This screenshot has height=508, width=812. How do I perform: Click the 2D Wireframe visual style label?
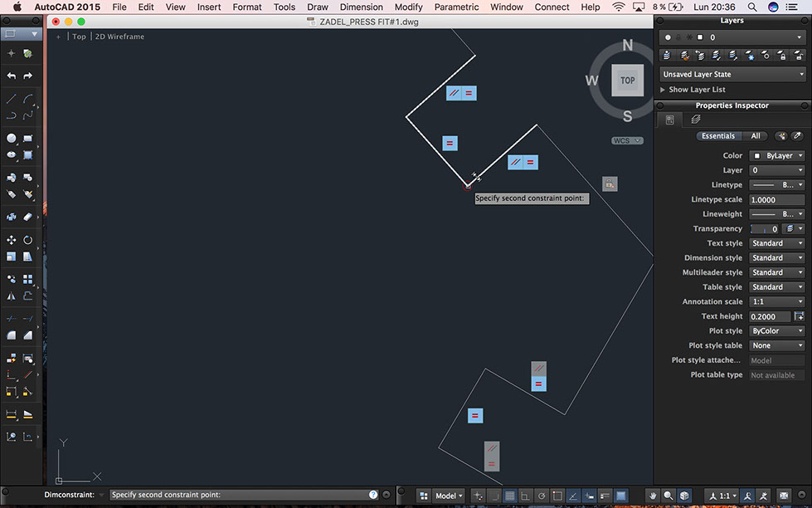pyautogui.click(x=119, y=37)
